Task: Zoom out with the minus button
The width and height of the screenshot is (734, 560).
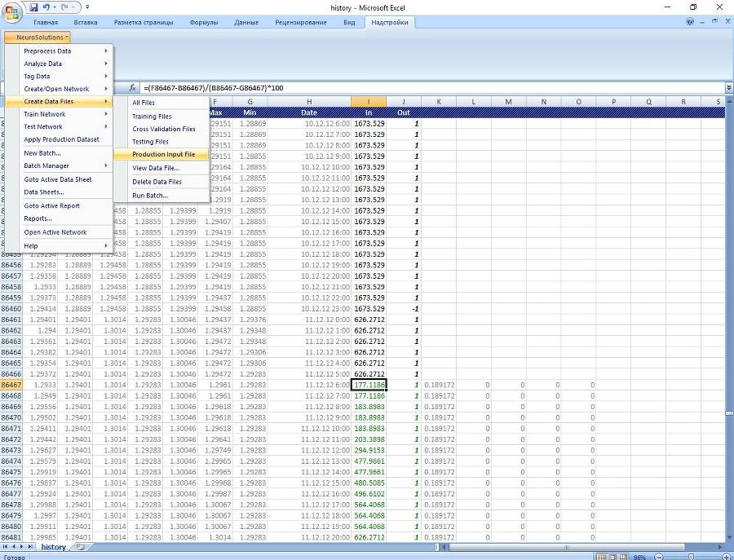Action: coord(658,557)
